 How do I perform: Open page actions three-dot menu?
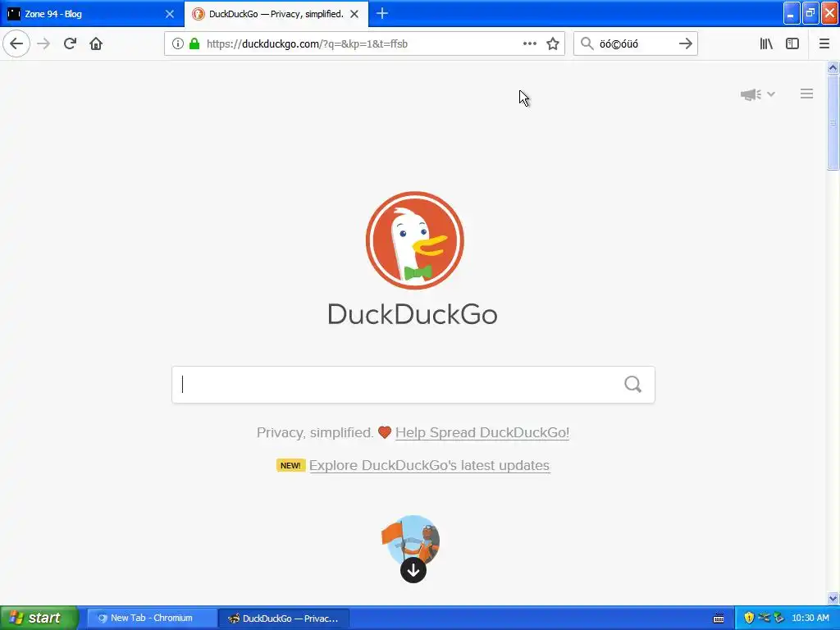pos(529,44)
